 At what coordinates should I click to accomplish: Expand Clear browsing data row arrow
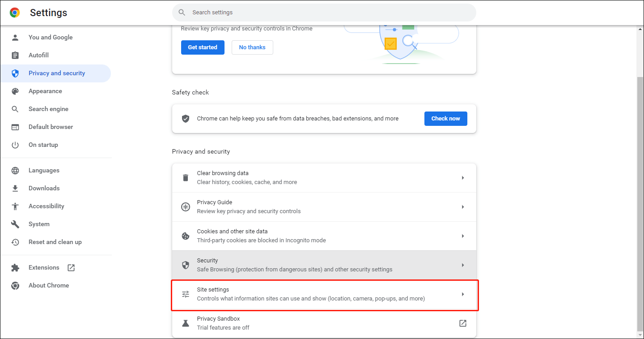point(463,178)
